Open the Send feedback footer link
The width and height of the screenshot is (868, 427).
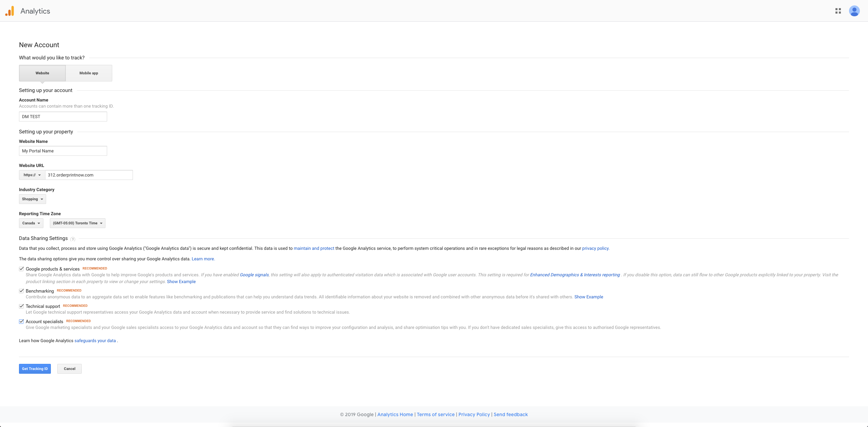[510, 414]
